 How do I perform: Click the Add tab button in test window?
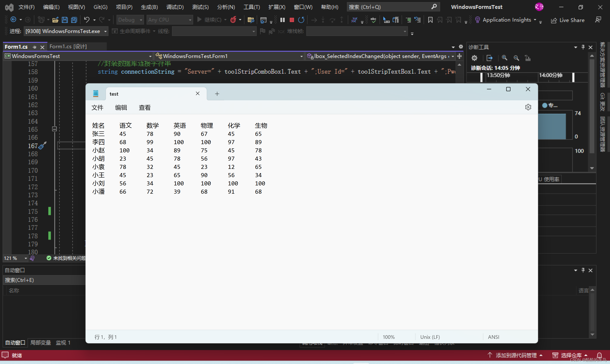coord(217,94)
